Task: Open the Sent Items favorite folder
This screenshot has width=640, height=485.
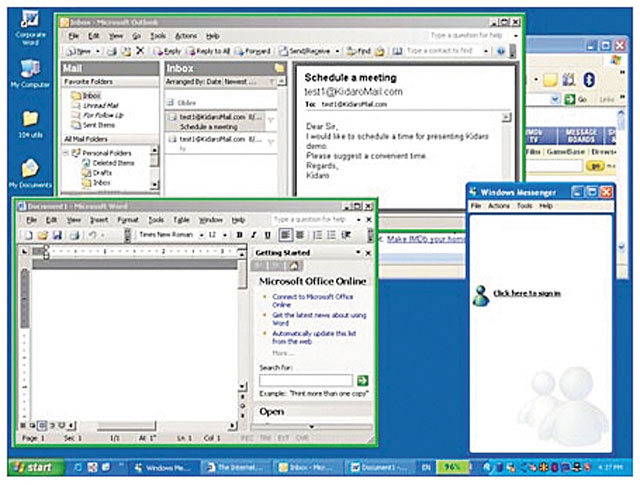Action: coord(93,125)
